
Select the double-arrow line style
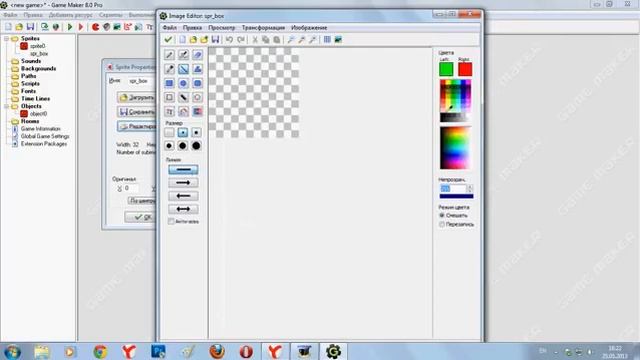coord(183,209)
